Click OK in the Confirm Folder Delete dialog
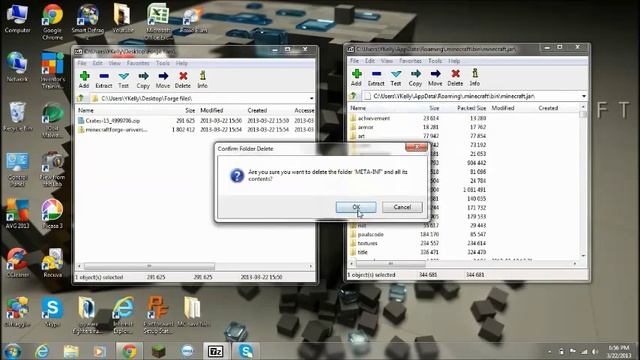The height and width of the screenshot is (360, 640). point(356,207)
